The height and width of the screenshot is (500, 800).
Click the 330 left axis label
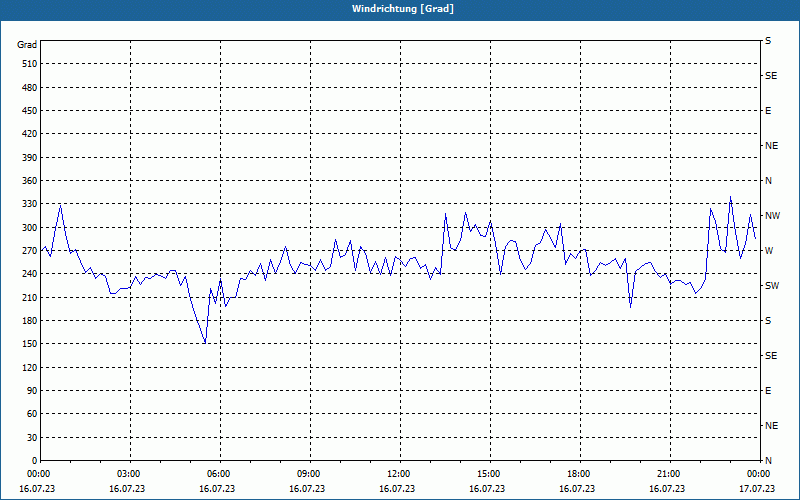(30, 204)
